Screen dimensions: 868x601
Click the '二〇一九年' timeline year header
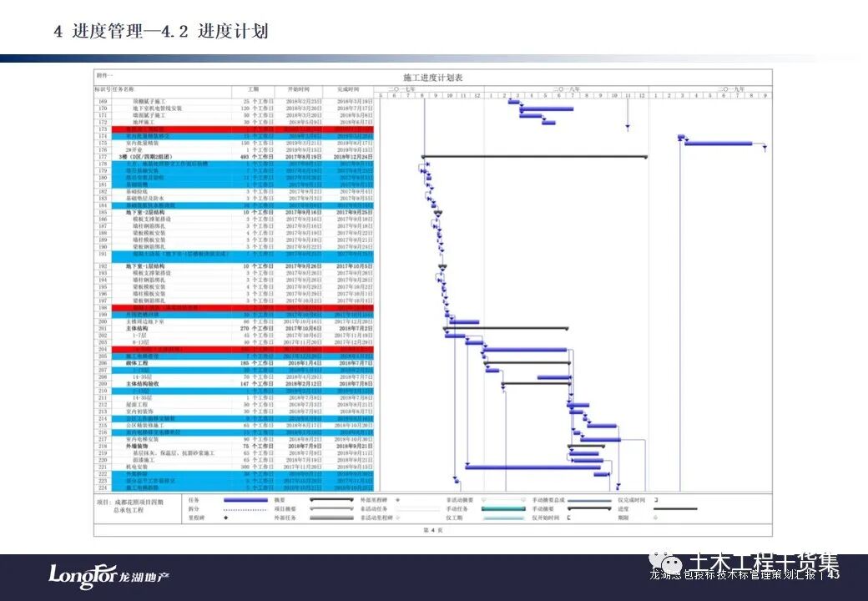click(x=731, y=89)
